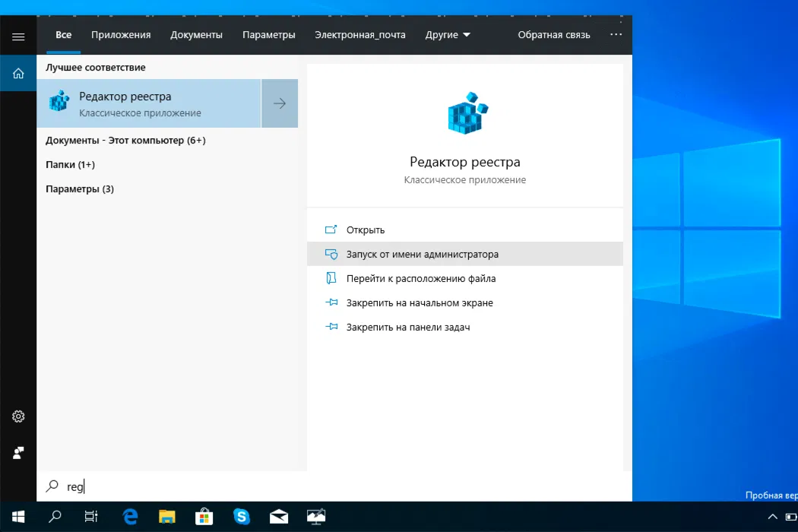Click Закрепить на начальном экране
This screenshot has height=532, width=798.
tap(465, 303)
